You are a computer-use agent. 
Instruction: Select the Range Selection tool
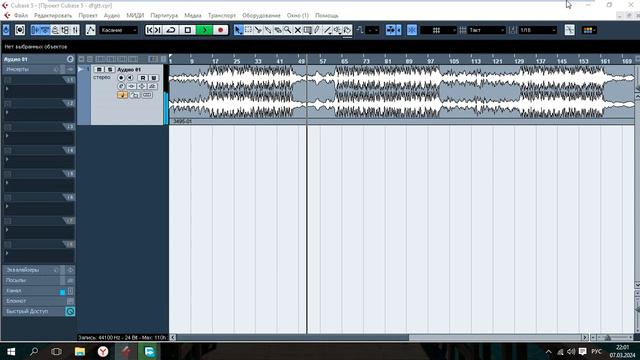point(248,30)
